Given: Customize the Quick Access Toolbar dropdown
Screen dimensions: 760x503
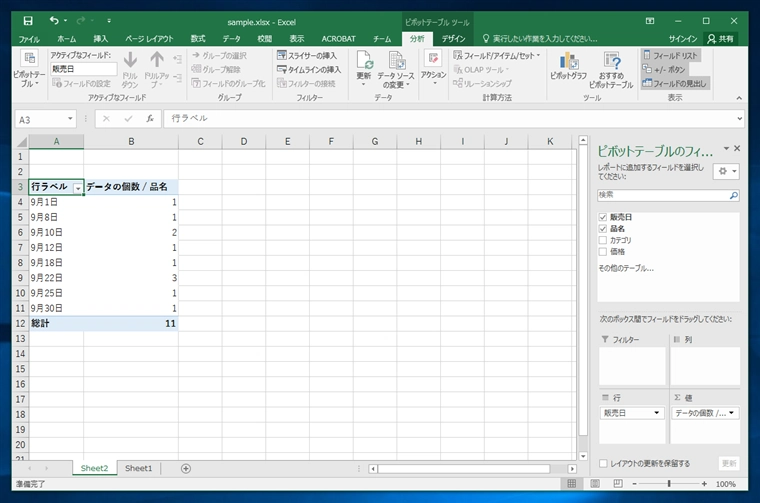Looking at the screenshot, I should coord(109,21).
